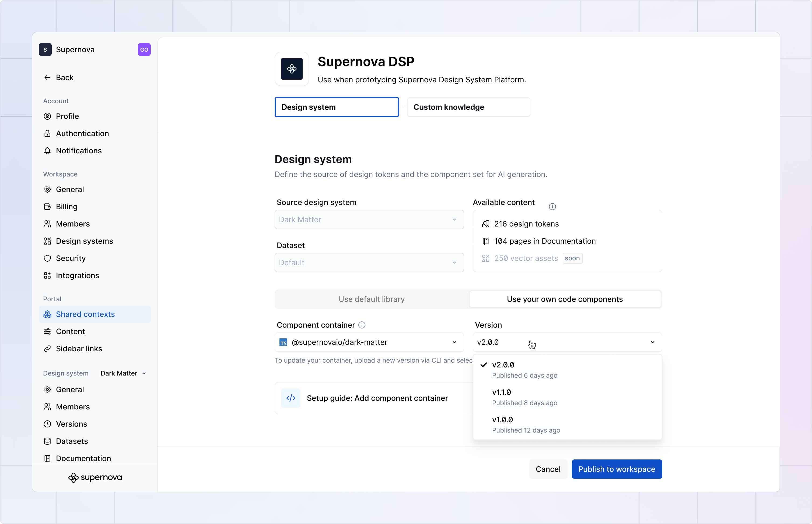The width and height of the screenshot is (812, 524).
Task: Click the supernova logo at sidebar bottom
Action: [x=95, y=477]
